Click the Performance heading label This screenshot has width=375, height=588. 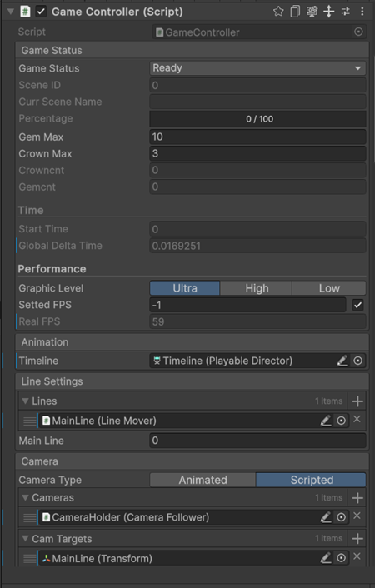click(52, 269)
